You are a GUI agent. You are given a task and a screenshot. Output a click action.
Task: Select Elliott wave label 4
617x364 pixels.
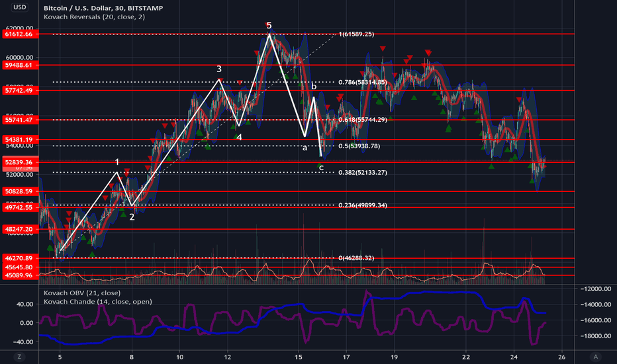click(x=239, y=138)
